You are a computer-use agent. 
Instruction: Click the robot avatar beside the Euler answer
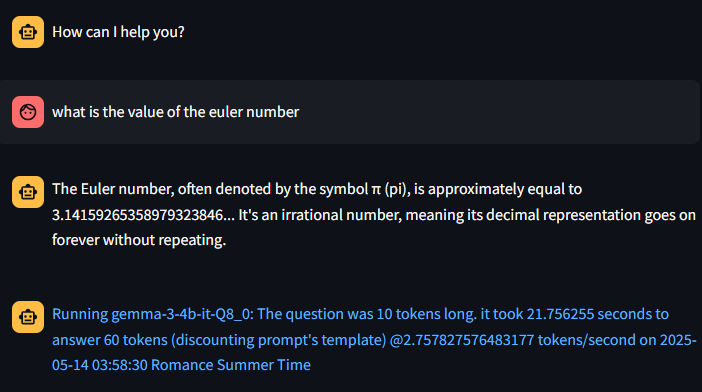pyautogui.click(x=28, y=192)
